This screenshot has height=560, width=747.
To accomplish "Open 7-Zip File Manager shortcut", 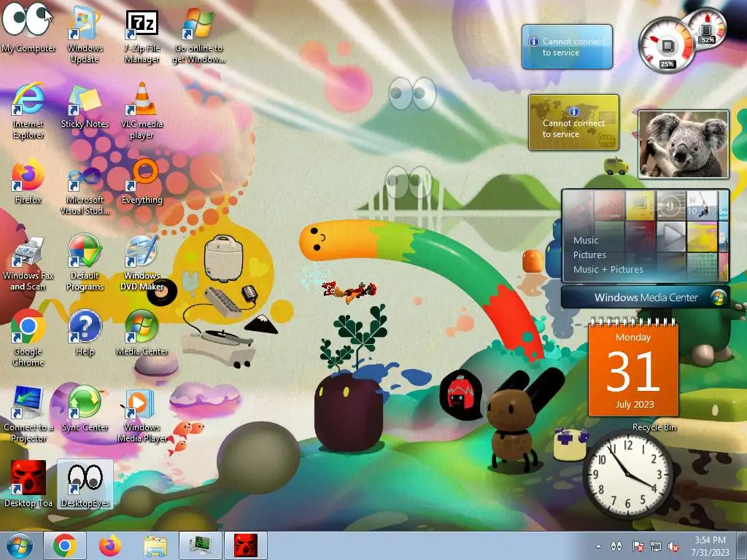I will (142, 34).
